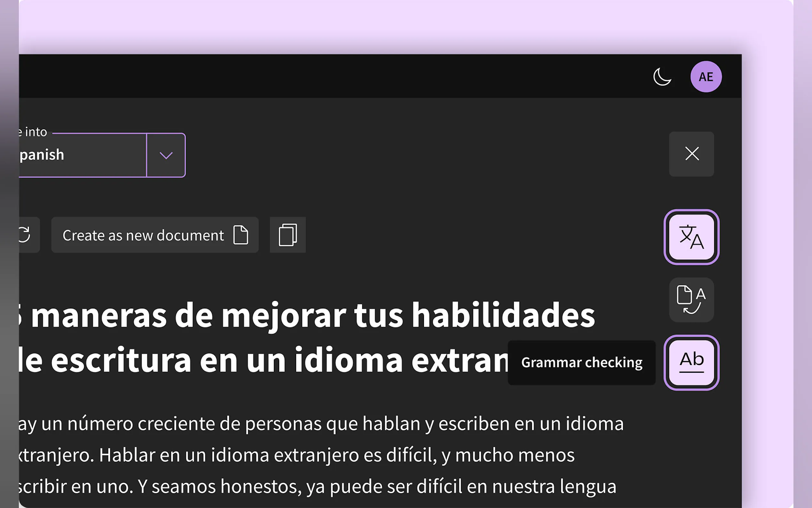Click Create as new document button
812x508 pixels.
[x=155, y=235]
